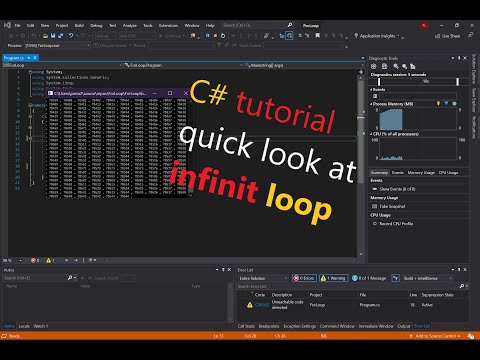480x360 pixels.
Task: Open the Debug menu
Action: point(96,25)
